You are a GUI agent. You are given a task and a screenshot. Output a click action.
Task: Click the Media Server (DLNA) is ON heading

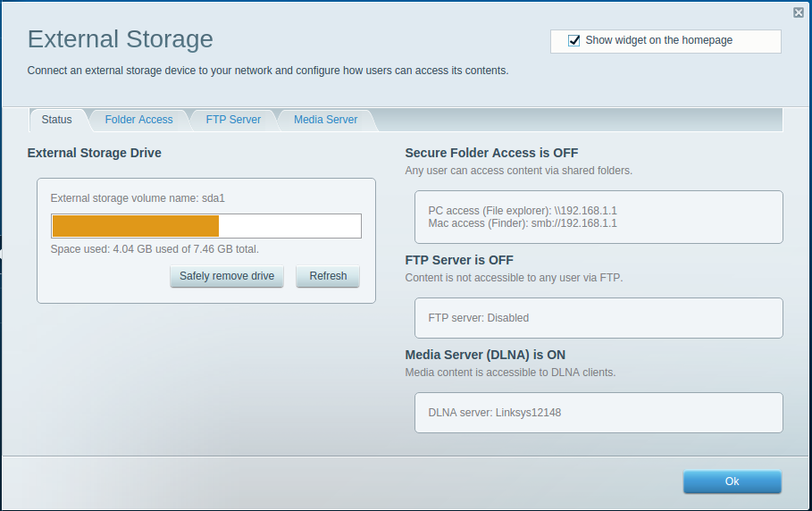tap(485, 355)
